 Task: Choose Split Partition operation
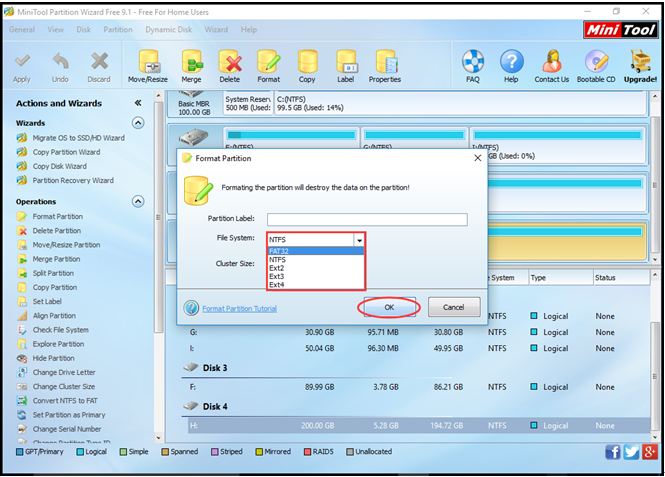tap(53, 273)
